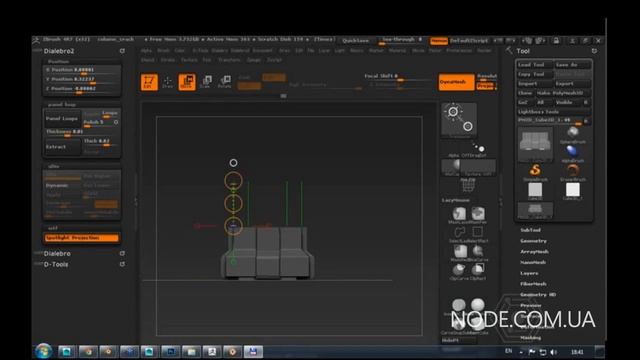
Task: Click the Panel Loops button
Action: (62, 119)
